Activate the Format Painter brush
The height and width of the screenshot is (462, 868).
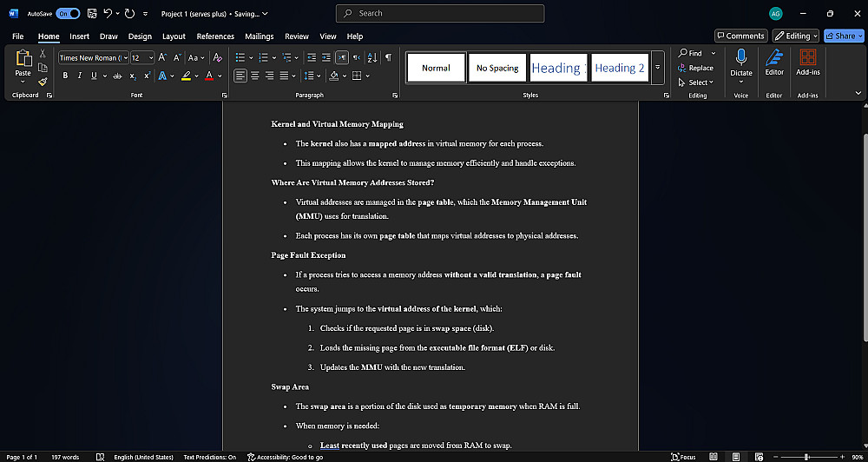[x=43, y=82]
